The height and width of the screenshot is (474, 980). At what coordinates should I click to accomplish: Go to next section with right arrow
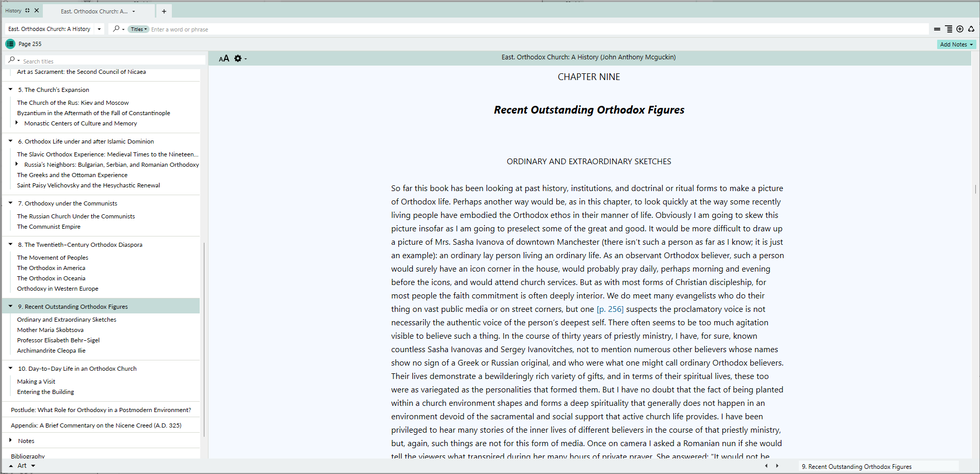click(x=777, y=466)
